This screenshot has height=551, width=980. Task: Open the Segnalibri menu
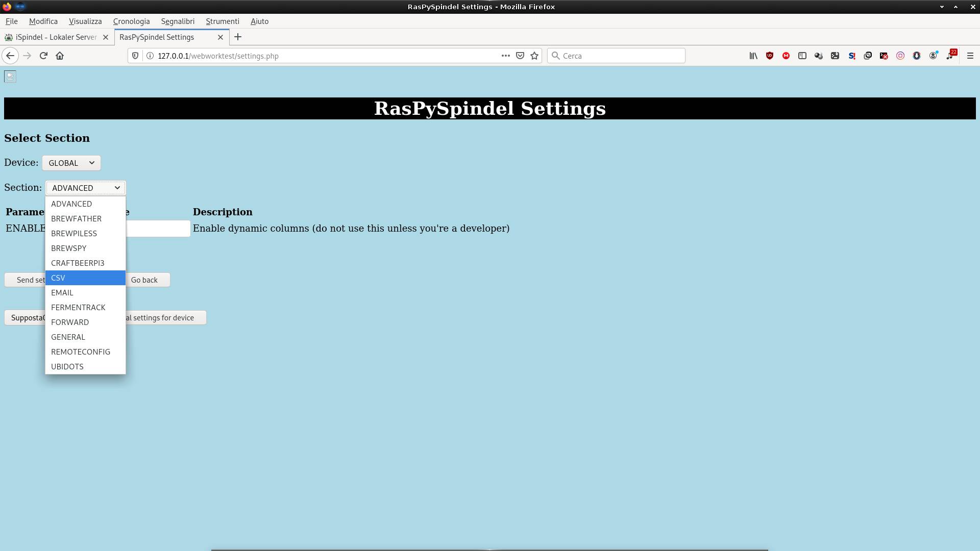click(x=178, y=21)
